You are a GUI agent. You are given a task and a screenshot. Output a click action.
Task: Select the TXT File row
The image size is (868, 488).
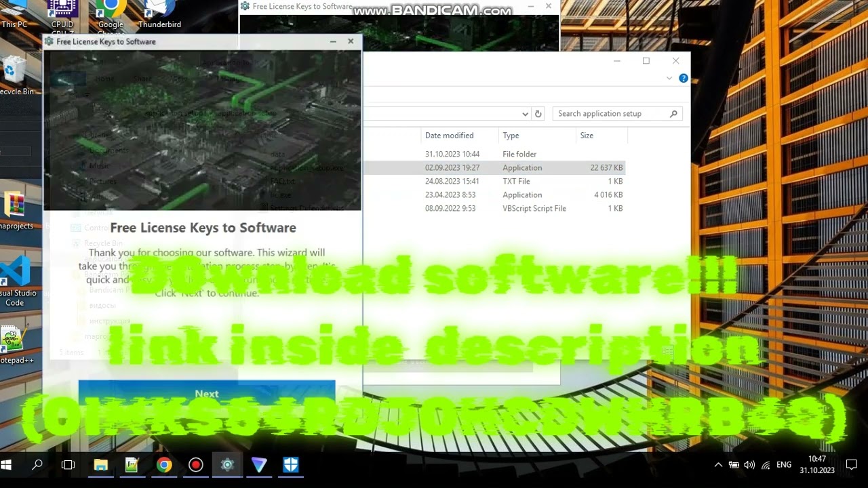[x=494, y=181]
